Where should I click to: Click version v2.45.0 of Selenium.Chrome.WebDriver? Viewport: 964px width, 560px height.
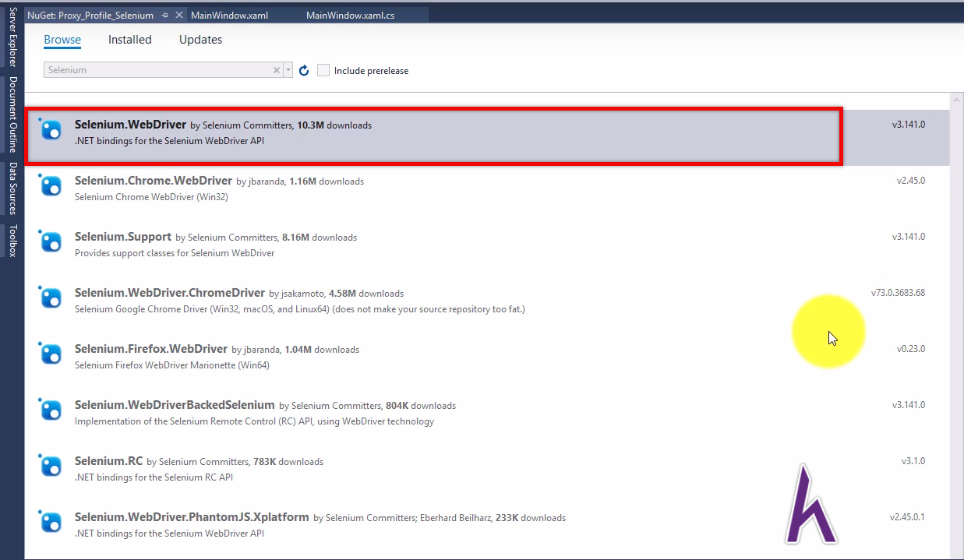(911, 181)
